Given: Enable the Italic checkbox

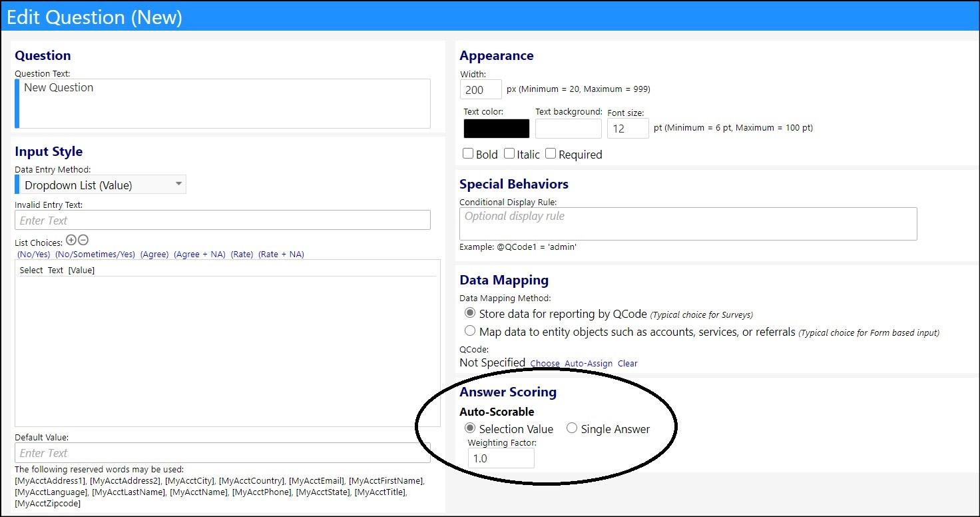Looking at the screenshot, I should tap(509, 154).
